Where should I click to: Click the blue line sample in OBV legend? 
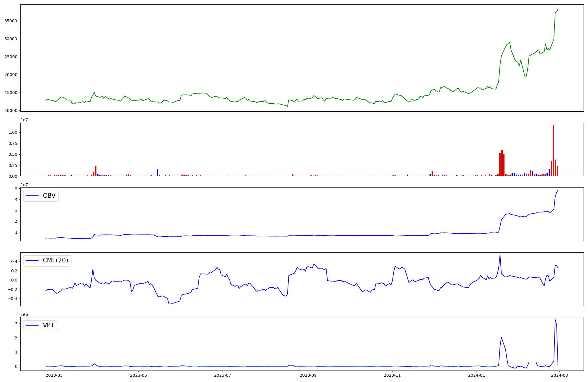(32, 196)
